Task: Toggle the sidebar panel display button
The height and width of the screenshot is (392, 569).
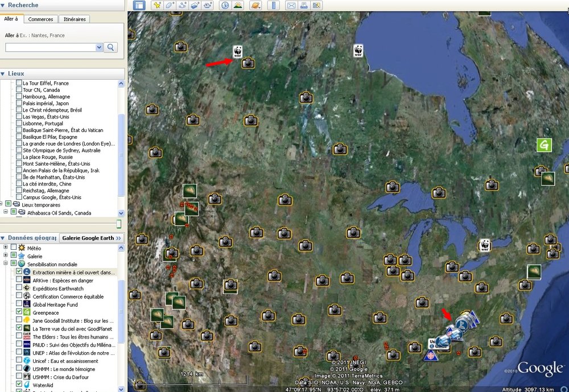Action: tap(139, 5)
